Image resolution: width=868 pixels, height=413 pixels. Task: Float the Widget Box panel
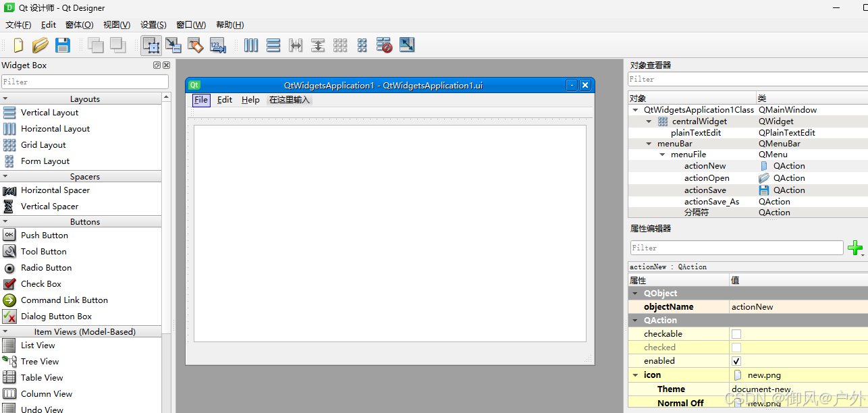[x=157, y=65]
